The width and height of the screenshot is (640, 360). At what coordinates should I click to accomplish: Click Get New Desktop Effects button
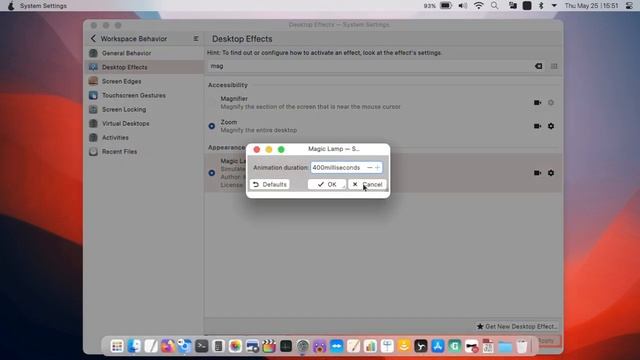pos(517,327)
